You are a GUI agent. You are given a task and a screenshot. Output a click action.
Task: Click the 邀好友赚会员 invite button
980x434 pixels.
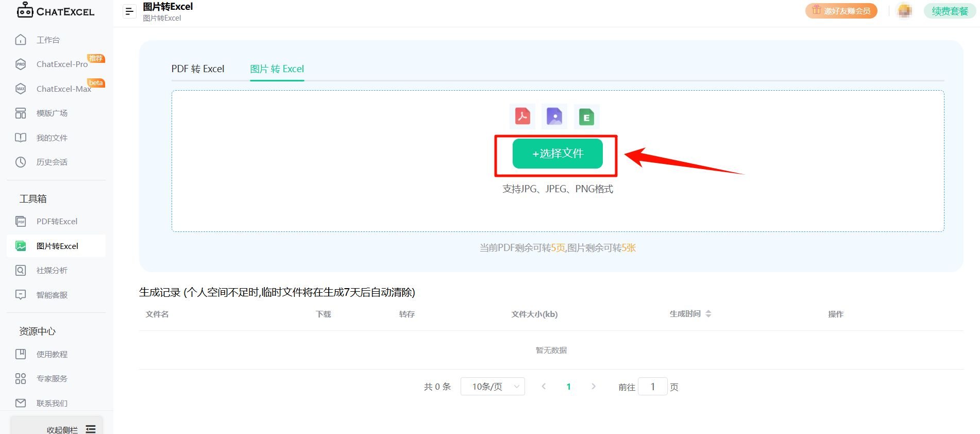coord(841,11)
